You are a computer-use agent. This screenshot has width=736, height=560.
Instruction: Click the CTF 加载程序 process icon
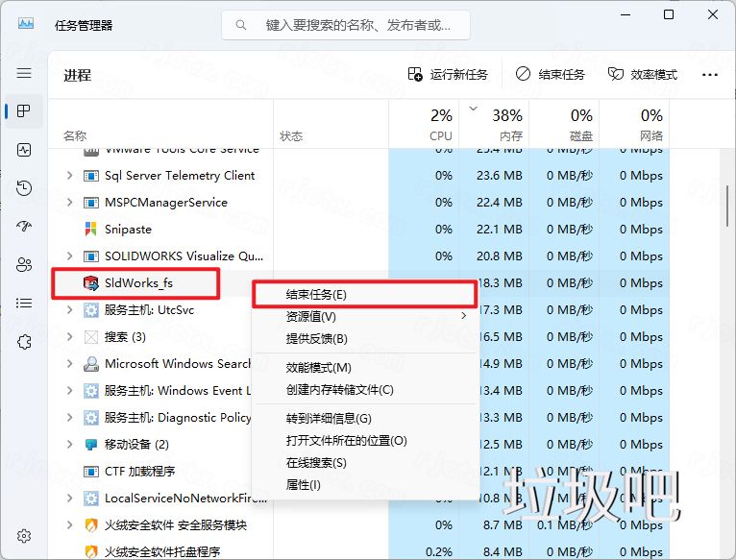point(90,472)
